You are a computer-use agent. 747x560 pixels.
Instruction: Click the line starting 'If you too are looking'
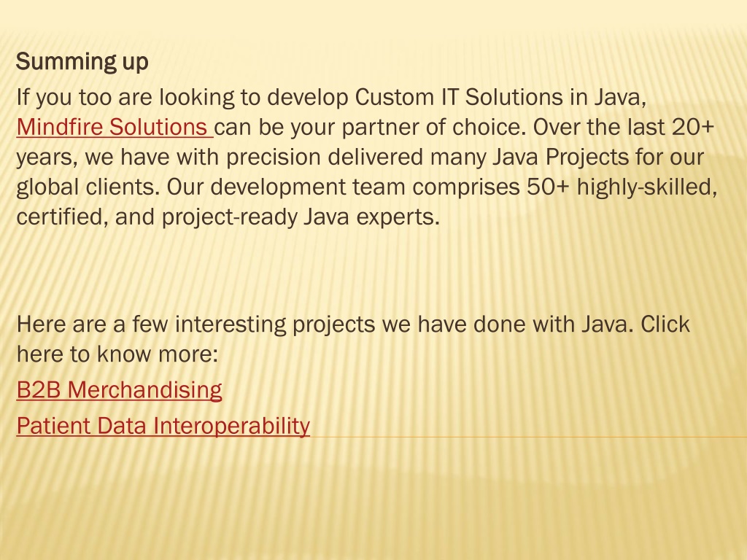[x=332, y=98]
